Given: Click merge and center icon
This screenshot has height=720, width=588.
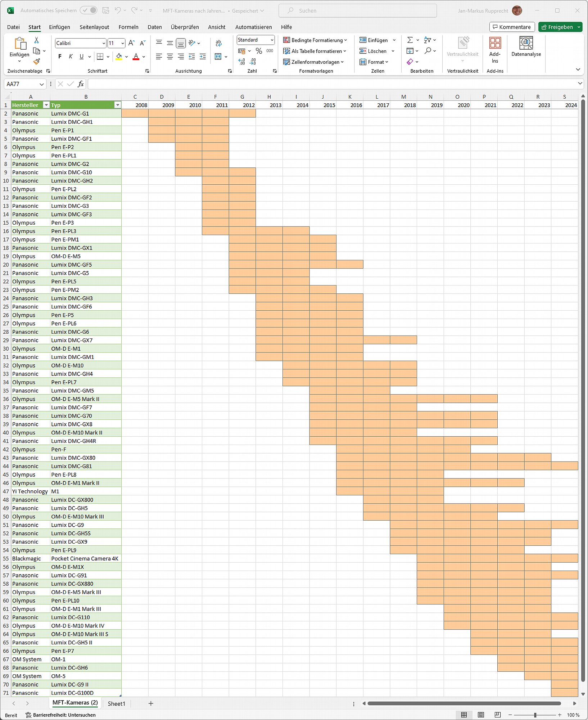Looking at the screenshot, I should [x=218, y=57].
